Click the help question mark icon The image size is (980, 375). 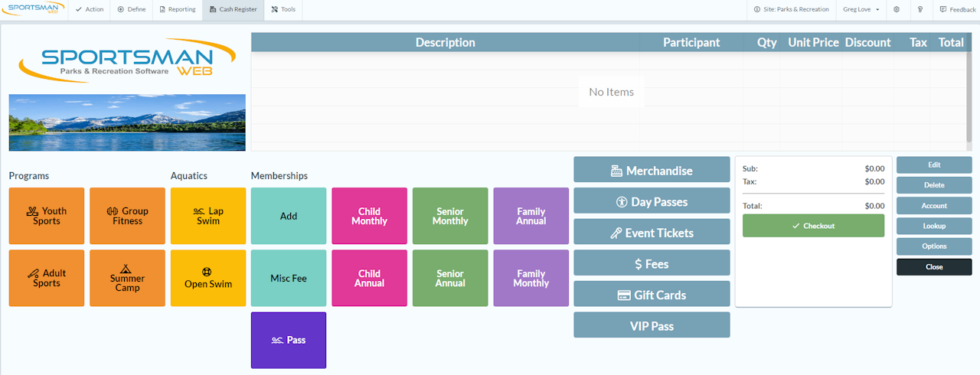[x=920, y=9]
